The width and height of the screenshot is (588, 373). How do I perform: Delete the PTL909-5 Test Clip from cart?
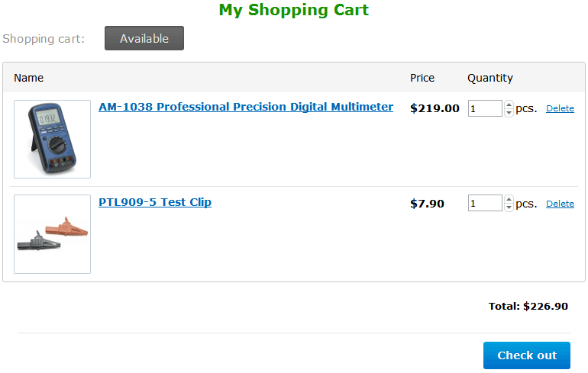point(560,204)
